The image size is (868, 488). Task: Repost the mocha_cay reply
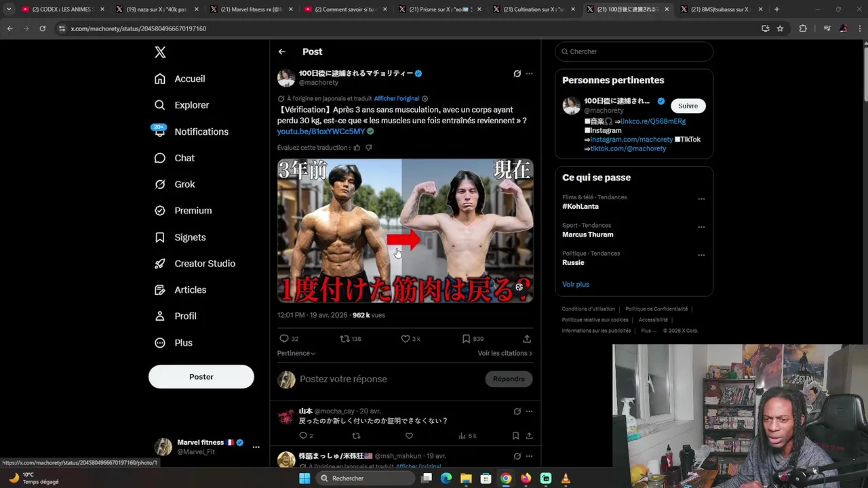coord(356,436)
